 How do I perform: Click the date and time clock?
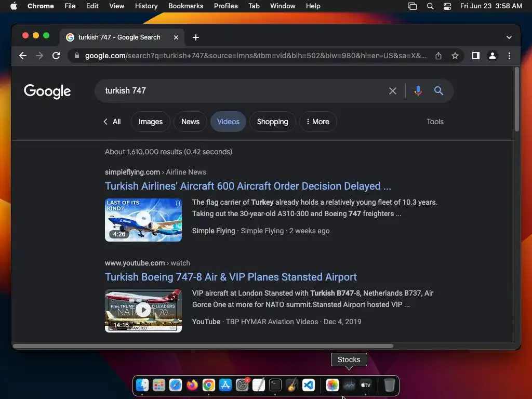(x=491, y=6)
